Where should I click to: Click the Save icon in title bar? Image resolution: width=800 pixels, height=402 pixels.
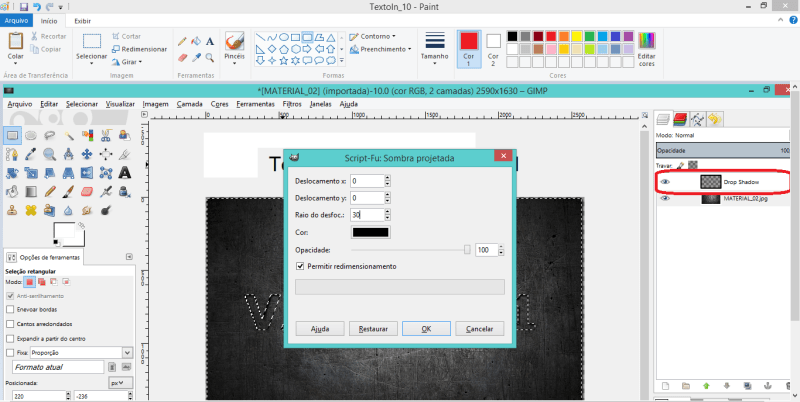coord(24,6)
